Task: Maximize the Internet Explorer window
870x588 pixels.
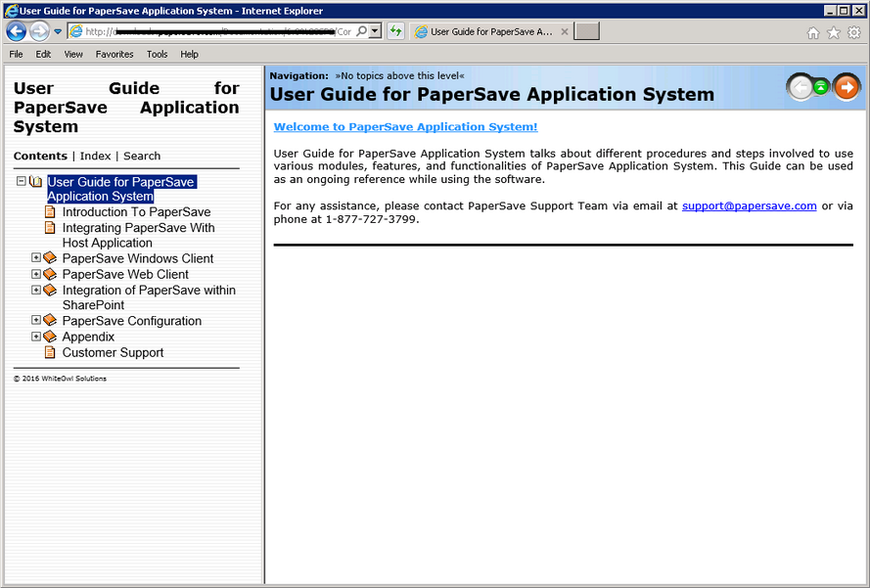Action: [x=844, y=11]
